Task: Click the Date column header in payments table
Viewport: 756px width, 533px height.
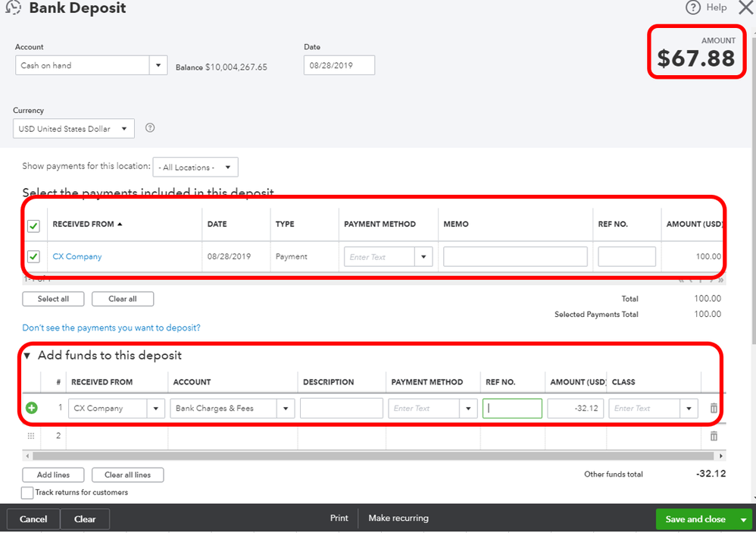Action: click(x=217, y=224)
